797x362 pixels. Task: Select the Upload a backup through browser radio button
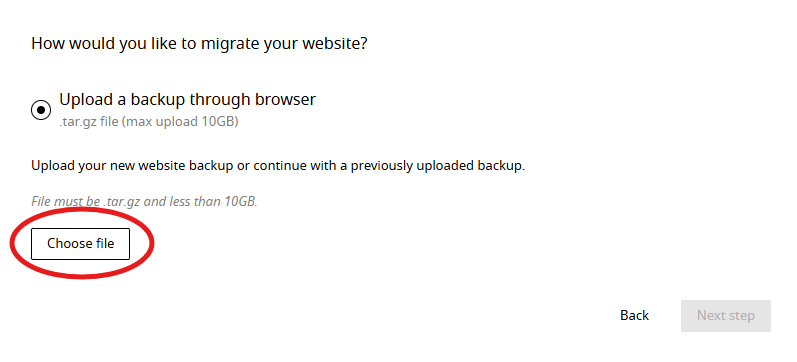coord(41,110)
